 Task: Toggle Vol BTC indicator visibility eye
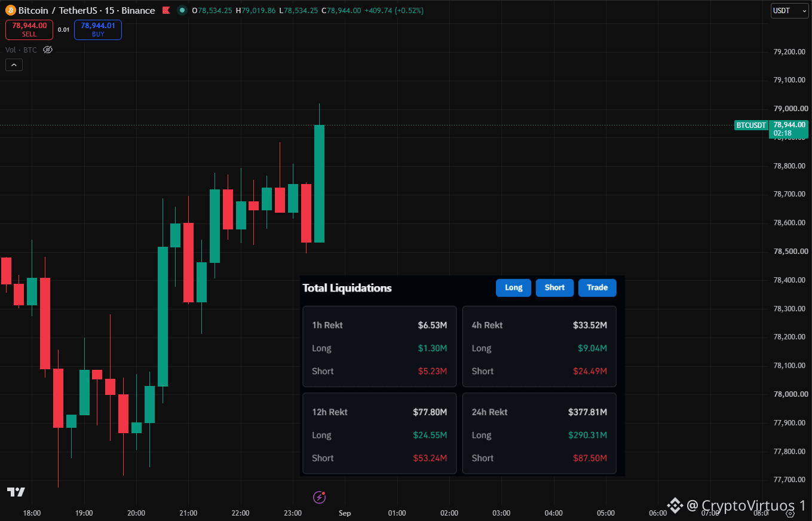tap(48, 50)
